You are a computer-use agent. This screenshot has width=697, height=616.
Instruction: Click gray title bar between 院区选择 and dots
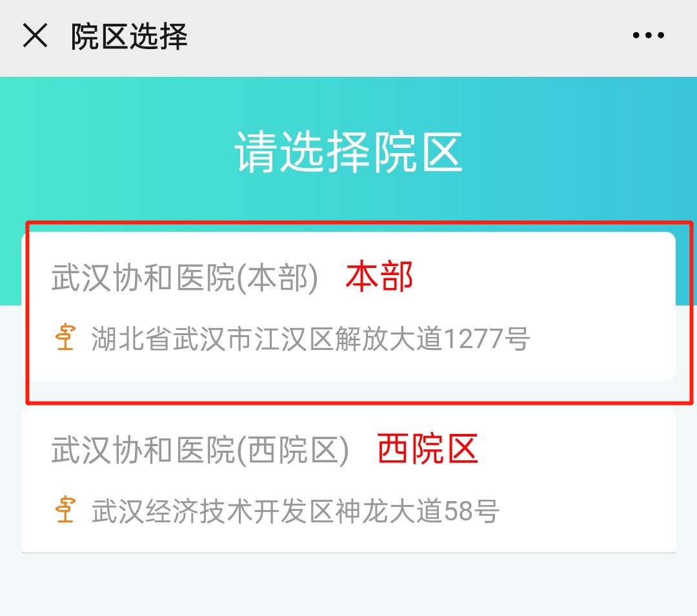(x=407, y=36)
